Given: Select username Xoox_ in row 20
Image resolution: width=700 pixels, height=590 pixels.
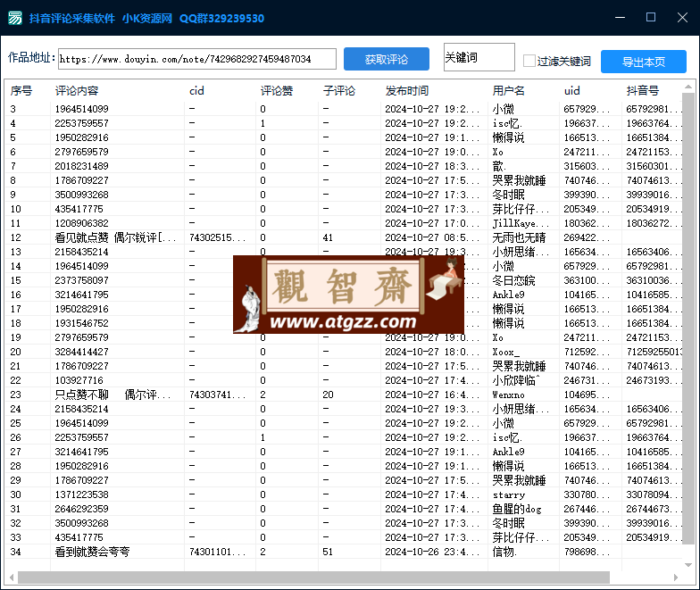Looking at the screenshot, I should pos(505,352).
